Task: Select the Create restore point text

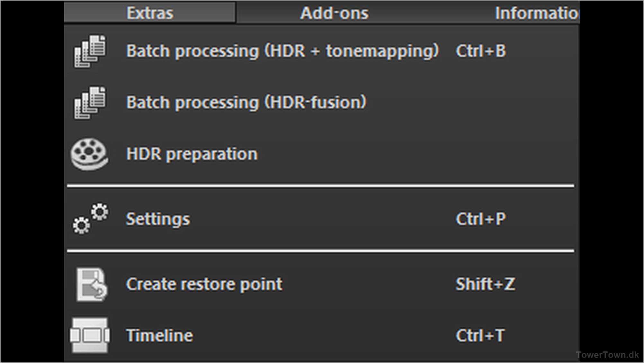Action: [204, 284]
